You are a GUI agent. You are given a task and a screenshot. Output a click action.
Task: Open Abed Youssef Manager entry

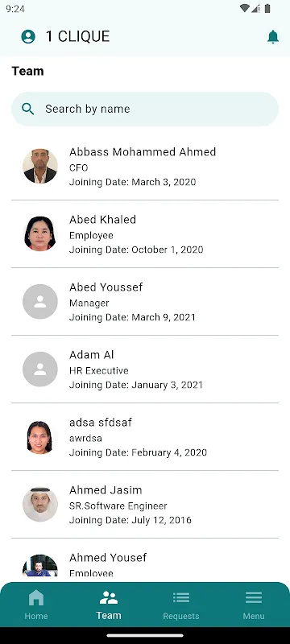pos(145,301)
